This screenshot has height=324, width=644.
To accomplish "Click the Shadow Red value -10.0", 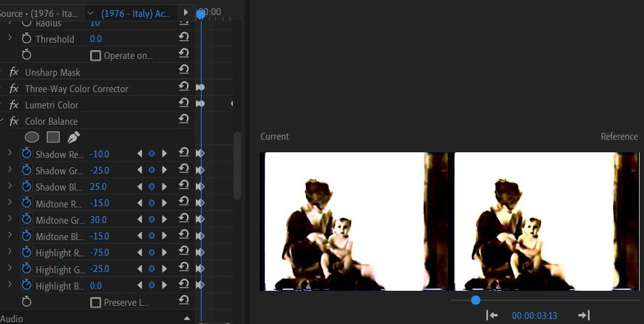I will [100, 154].
